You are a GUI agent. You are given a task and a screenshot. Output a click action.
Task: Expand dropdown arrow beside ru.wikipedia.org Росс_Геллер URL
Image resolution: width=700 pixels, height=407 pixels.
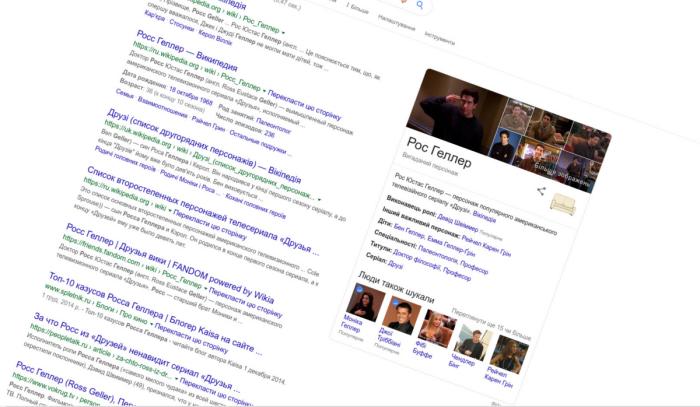[x=264, y=91]
